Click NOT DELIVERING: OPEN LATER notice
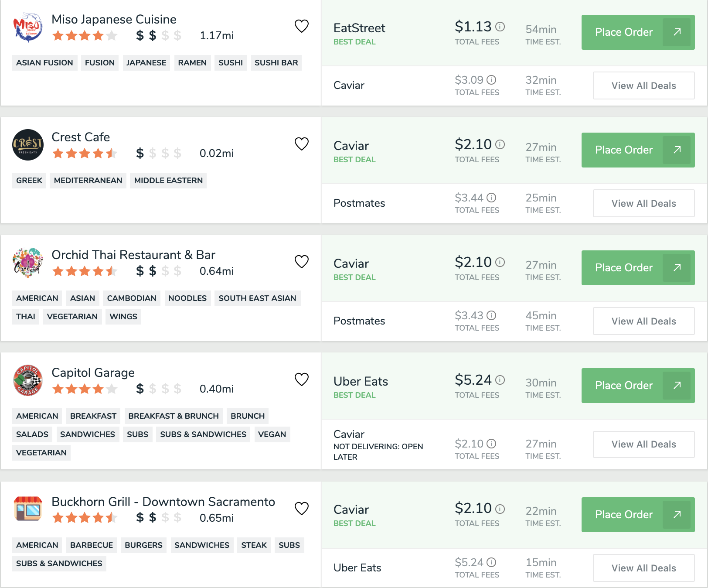The image size is (708, 588). [378, 452]
